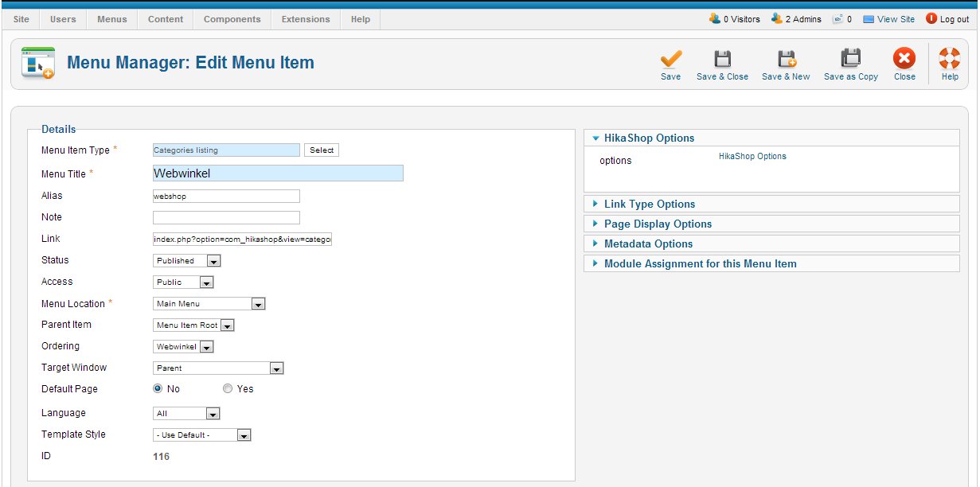Viewport: 980px width, 487px height.
Task: Click the Save checkmark icon
Action: tap(671, 60)
